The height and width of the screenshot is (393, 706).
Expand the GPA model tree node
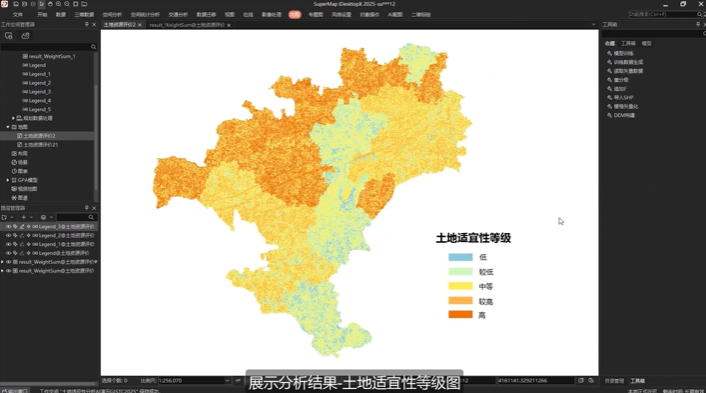click(x=8, y=180)
